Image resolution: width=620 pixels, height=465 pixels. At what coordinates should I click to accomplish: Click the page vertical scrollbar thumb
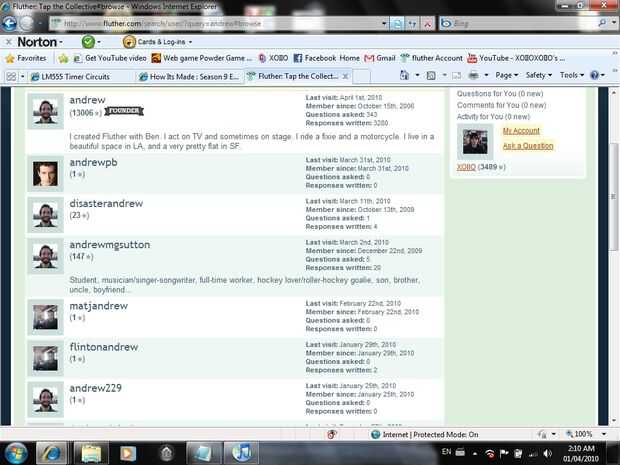pyautogui.click(x=614, y=196)
